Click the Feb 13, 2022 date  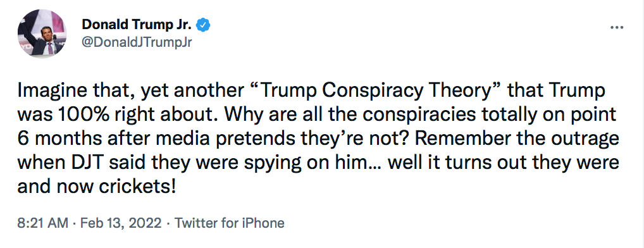pos(121,223)
